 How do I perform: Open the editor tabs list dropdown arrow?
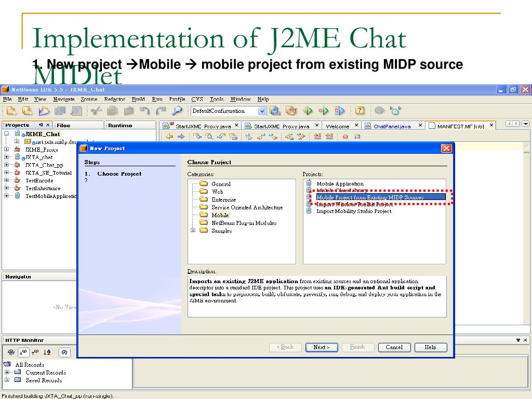(x=526, y=124)
